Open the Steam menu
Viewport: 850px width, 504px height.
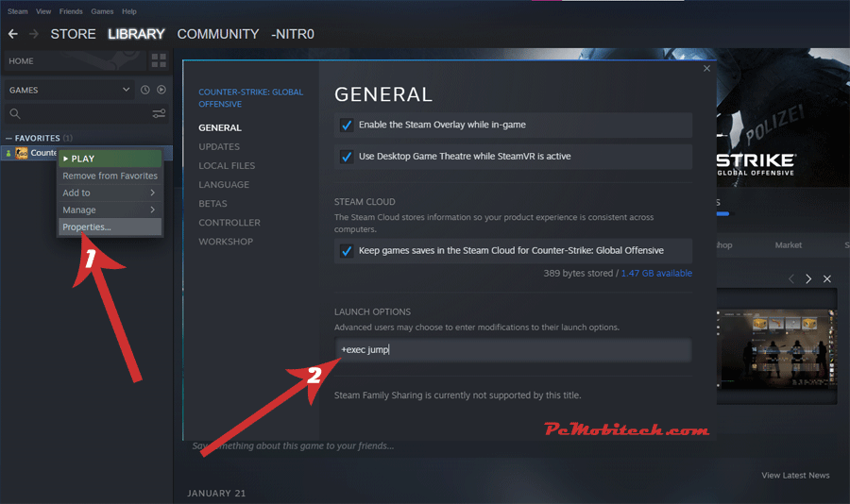coord(17,11)
